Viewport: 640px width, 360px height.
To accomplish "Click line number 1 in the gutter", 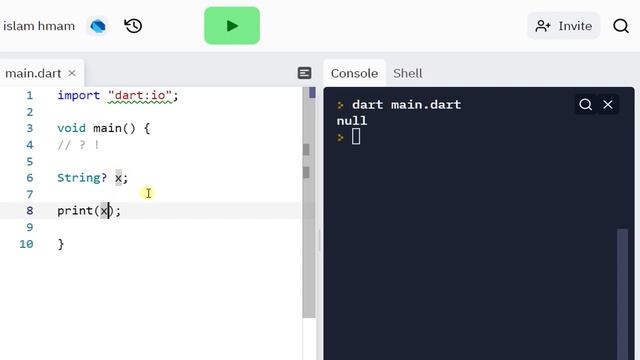I will tap(29, 96).
